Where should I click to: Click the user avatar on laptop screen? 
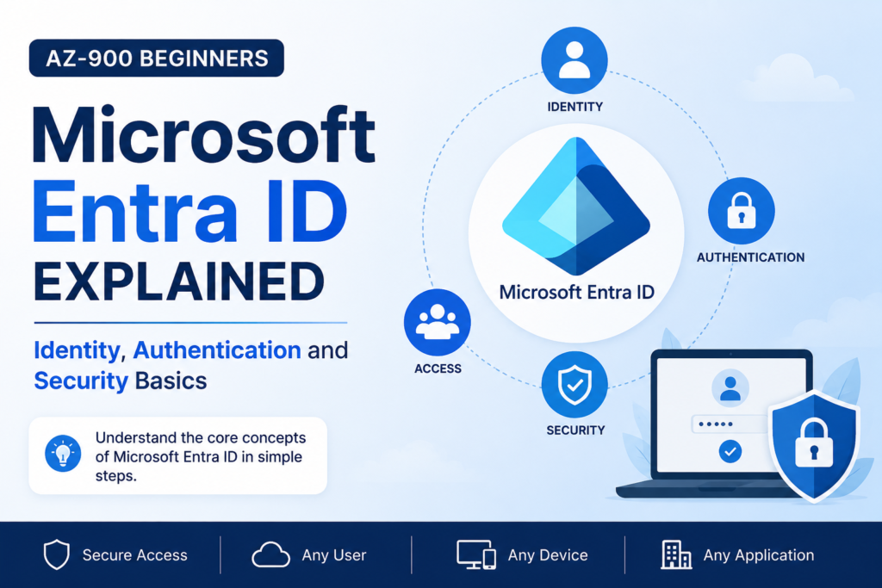(x=730, y=388)
